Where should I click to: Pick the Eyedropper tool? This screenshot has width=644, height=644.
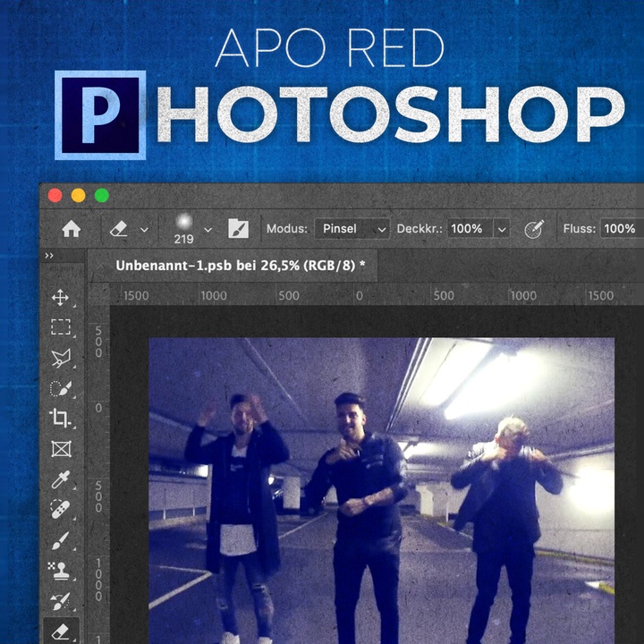coord(60,479)
